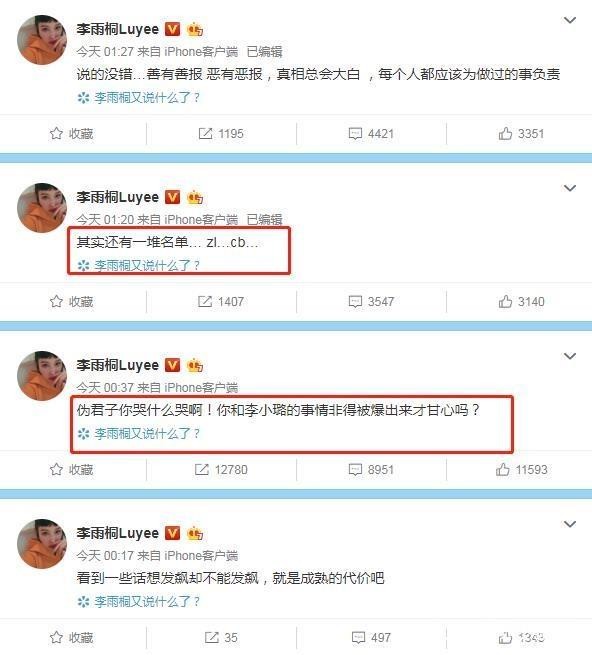The image size is (592, 655).
Task: Expand options chevron on the 01:27 post
Action: tap(570, 20)
